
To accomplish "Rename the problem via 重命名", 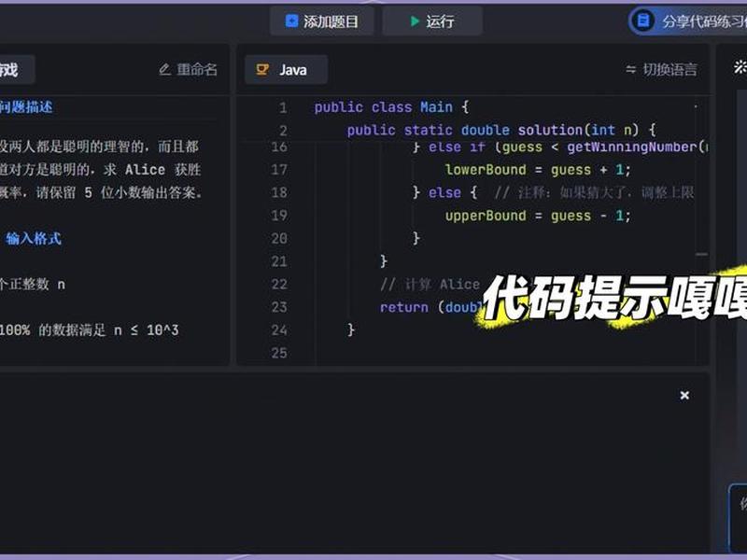I will [x=189, y=69].
